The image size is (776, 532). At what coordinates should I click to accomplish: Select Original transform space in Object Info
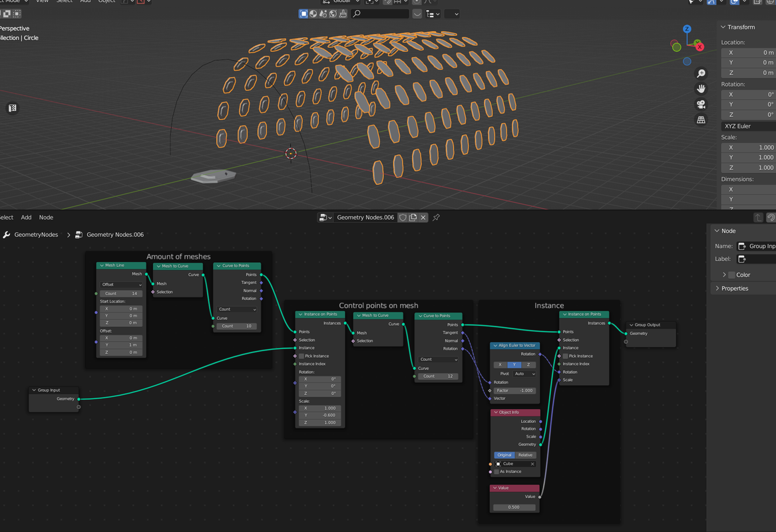click(x=504, y=455)
